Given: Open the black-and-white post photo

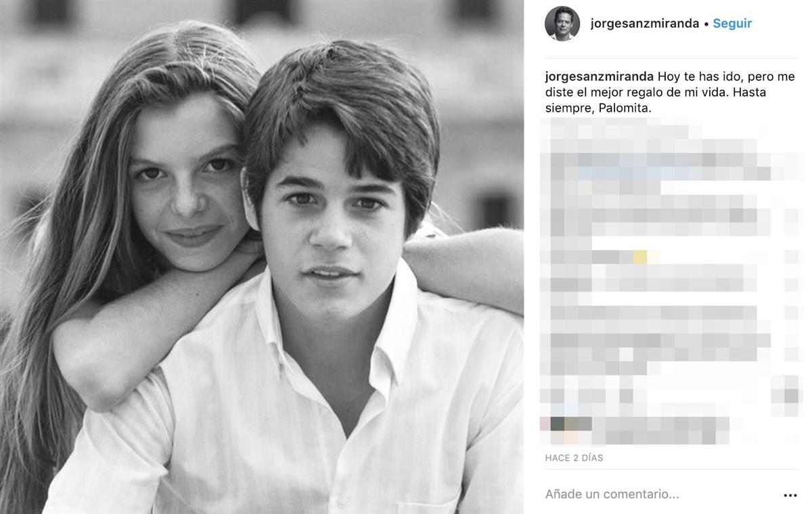Looking at the screenshot, I should (x=262, y=257).
